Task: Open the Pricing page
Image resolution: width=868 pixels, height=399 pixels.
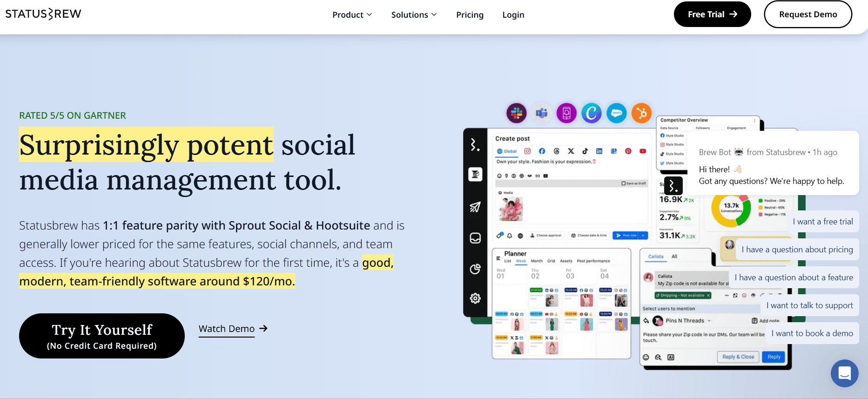Action: click(470, 15)
